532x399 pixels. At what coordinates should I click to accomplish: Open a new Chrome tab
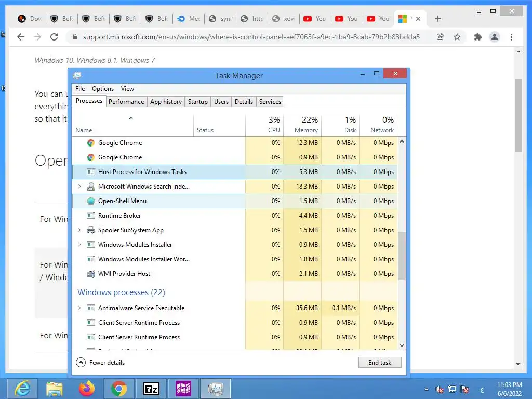(x=437, y=19)
